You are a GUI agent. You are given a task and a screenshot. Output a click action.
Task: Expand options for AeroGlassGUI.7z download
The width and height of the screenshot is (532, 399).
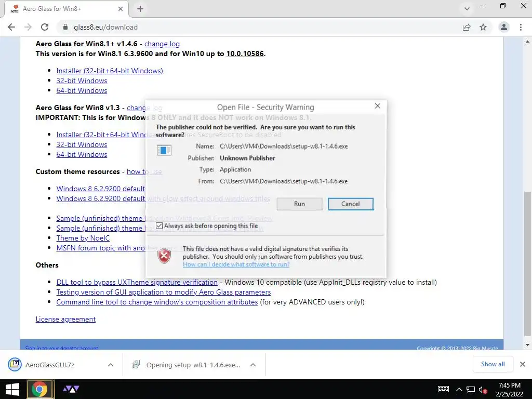(111, 365)
